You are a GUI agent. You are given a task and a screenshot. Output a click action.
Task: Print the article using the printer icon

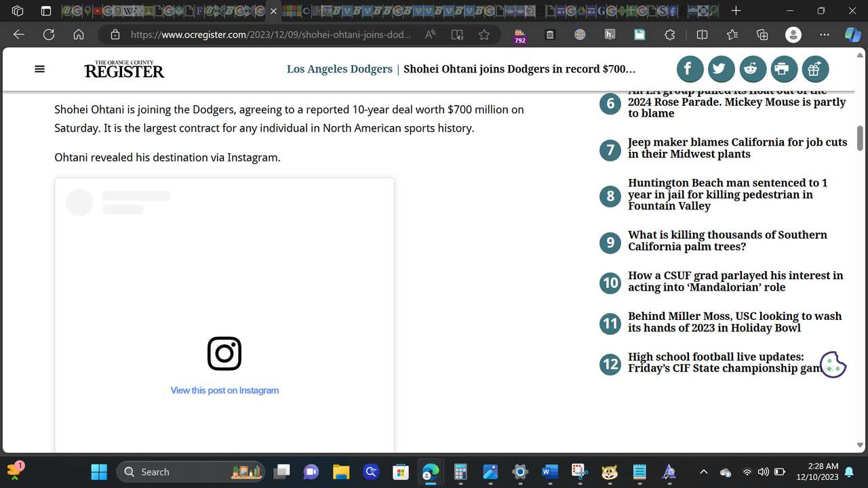(783, 69)
